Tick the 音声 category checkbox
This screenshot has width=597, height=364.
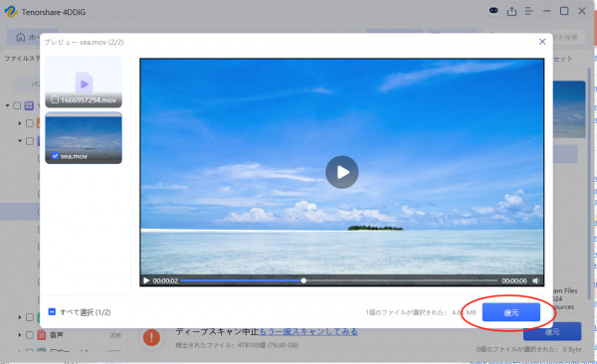(30, 335)
